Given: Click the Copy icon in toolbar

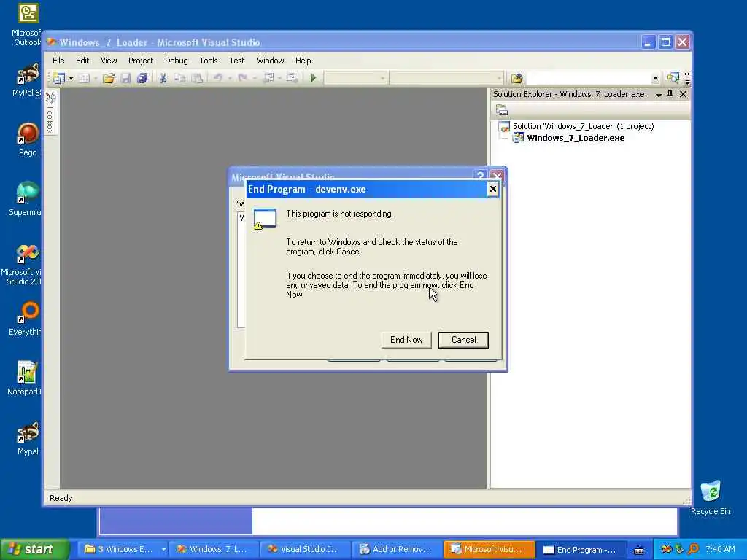Looking at the screenshot, I should click(x=179, y=78).
